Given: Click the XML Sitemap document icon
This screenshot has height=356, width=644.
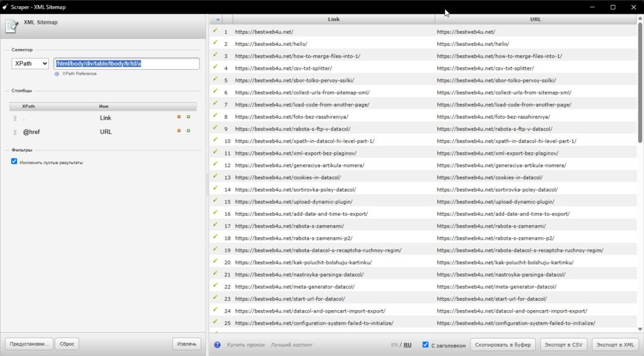Looking at the screenshot, I should [x=11, y=25].
